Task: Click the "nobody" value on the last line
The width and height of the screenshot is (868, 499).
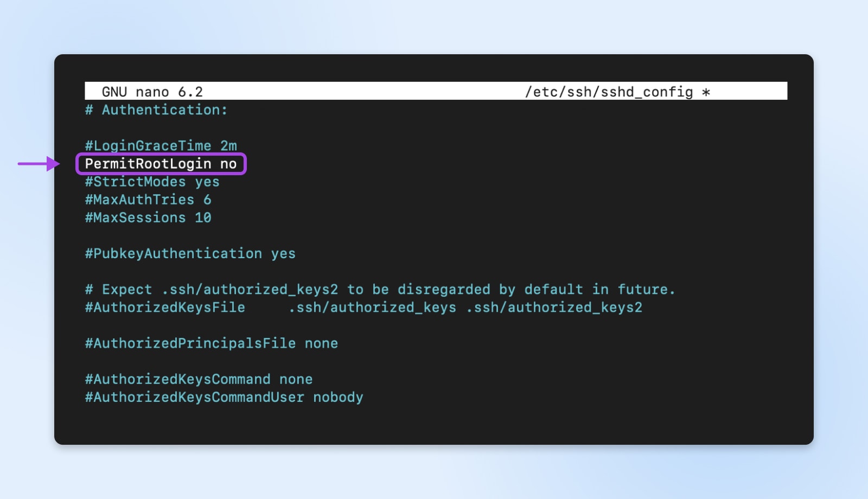Action: click(x=338, y=396)
